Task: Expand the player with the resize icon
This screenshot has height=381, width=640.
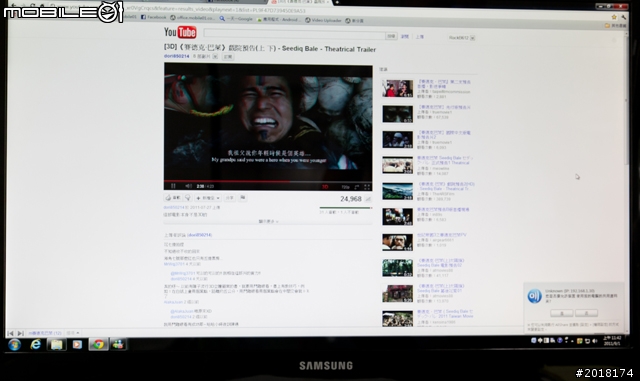Action: [x=357, y=187]
